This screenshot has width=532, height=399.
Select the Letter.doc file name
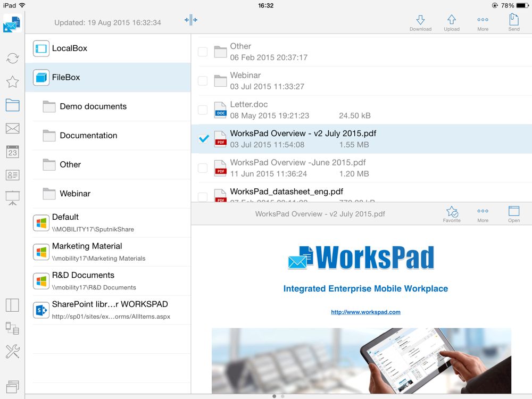click(x=248, y=104)
